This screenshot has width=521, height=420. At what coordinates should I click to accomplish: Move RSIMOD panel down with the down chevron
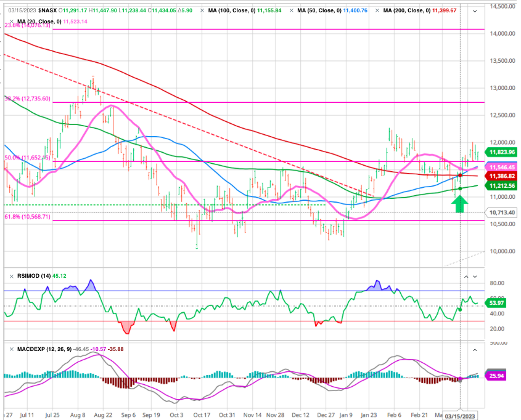(475, 275)
